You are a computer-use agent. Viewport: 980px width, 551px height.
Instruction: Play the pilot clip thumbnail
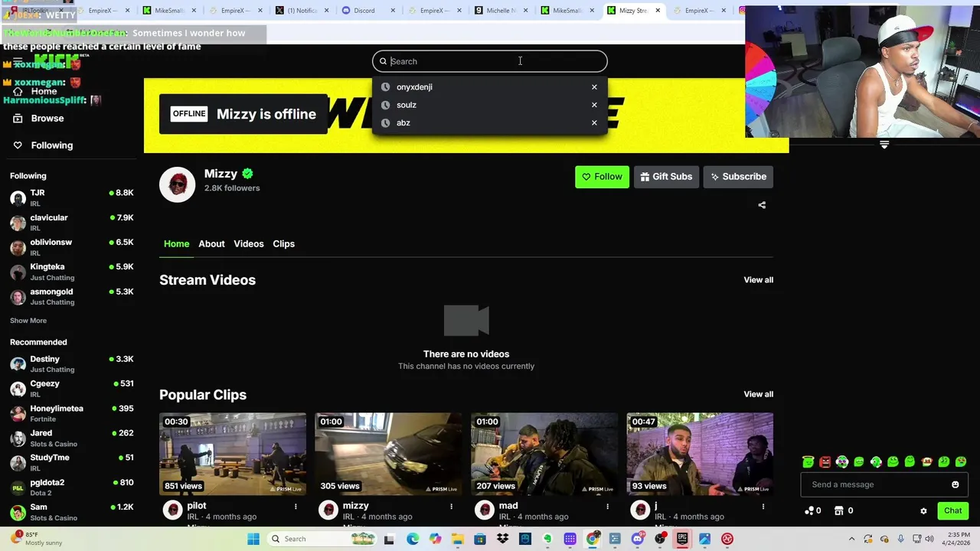233,454
